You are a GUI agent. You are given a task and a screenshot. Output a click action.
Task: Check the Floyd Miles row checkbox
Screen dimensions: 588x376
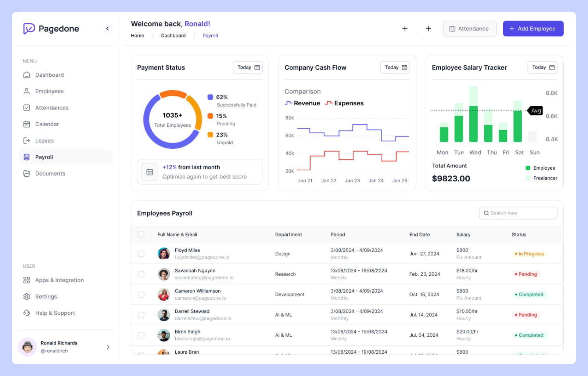[141, 254]
